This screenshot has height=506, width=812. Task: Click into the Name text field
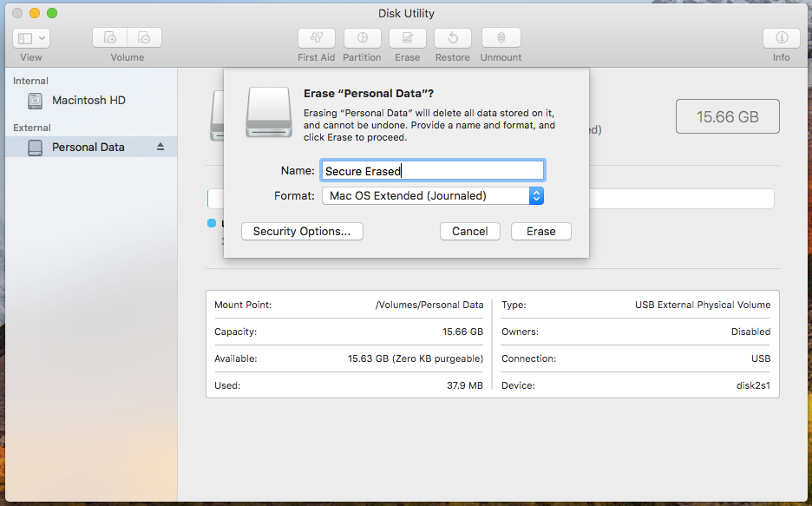432,170
